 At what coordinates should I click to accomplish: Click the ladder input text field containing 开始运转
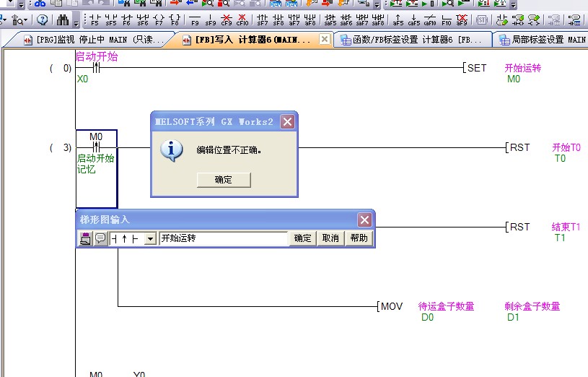pyautogui.click(x=224, y=238)
